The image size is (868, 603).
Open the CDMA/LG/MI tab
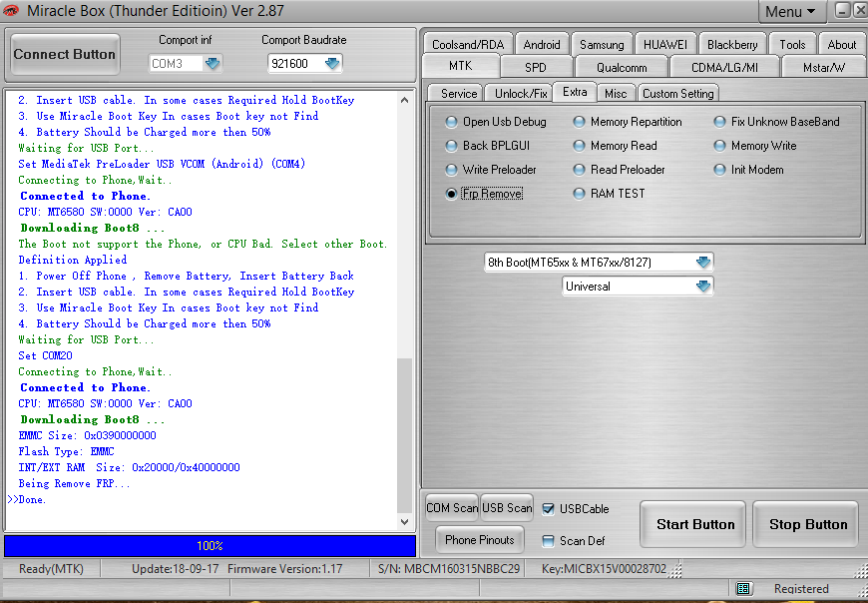(x=724, y=68)
